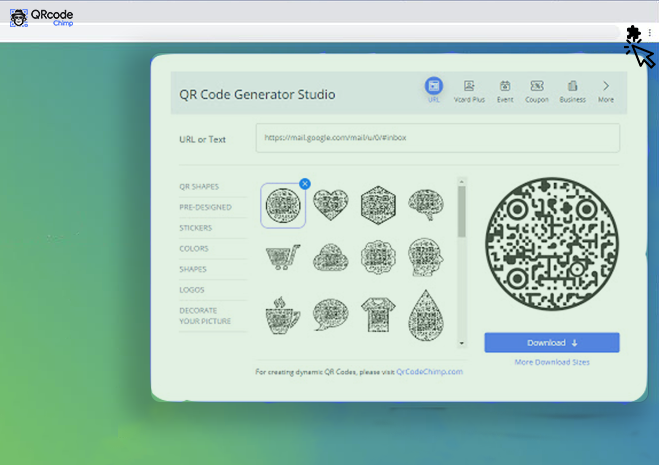Click the QRCode Chimp logo
Viewport: 659px width, 465px height.
(x=41, y=17)
